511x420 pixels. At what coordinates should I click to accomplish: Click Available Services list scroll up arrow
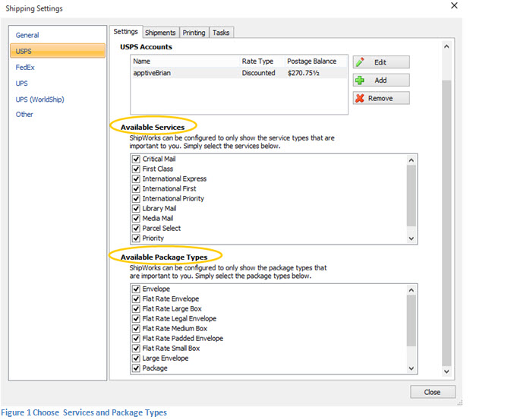[x=412, y=160]
